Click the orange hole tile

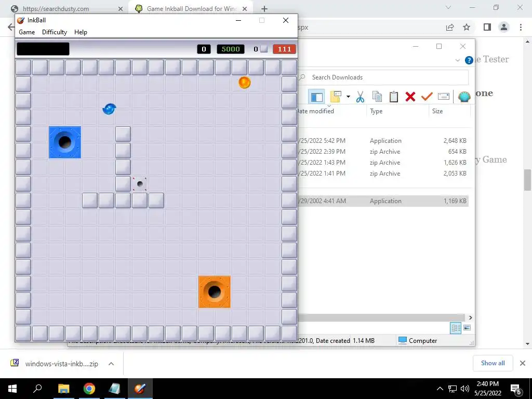pyautogui.click(x=215, y=292)
